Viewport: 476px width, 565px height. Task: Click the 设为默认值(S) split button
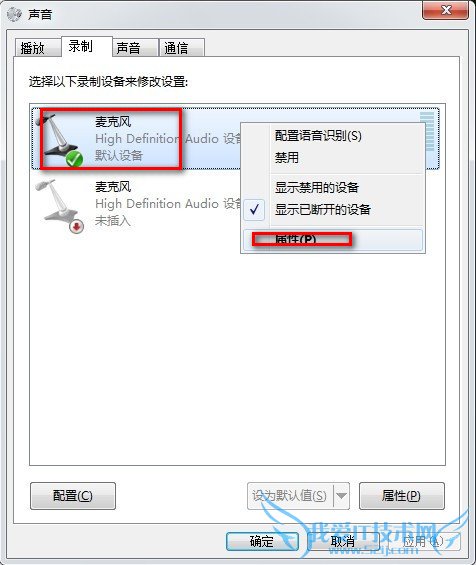(290, 496)
